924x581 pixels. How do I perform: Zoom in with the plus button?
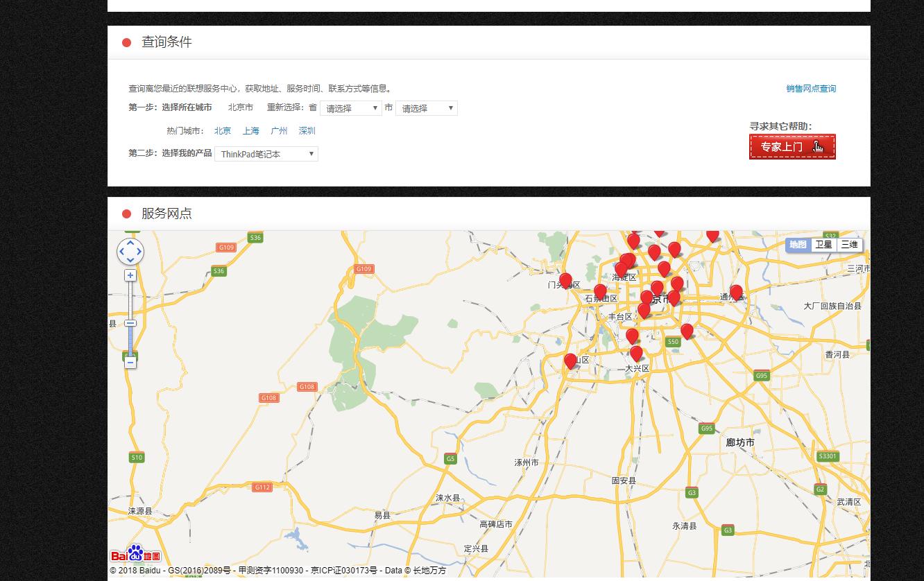[130, 275]
